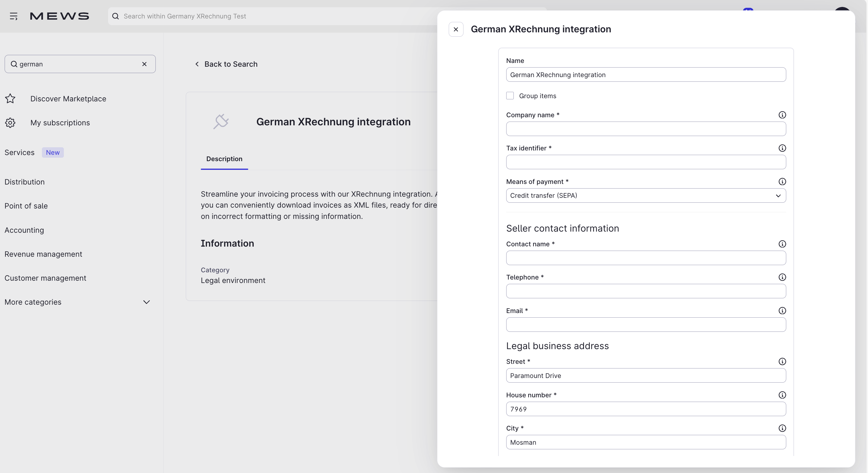Click the Tax identifier input field
This screenshot has height=473, width=868.
click(646, 162)
